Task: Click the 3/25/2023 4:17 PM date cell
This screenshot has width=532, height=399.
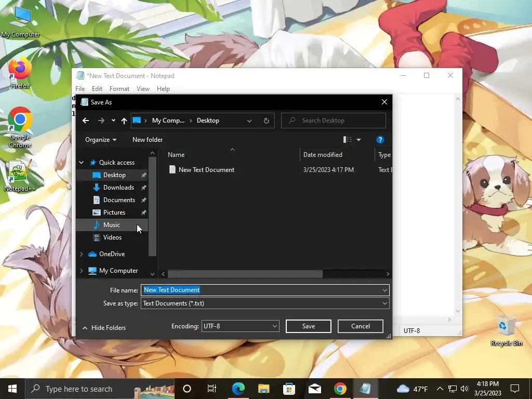Action: pos(328,170)
